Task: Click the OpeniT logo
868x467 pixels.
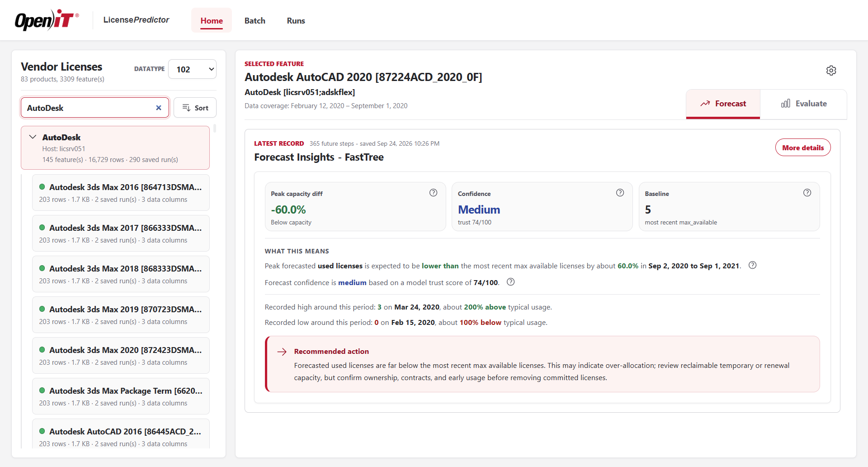Action: click(47, 20)
